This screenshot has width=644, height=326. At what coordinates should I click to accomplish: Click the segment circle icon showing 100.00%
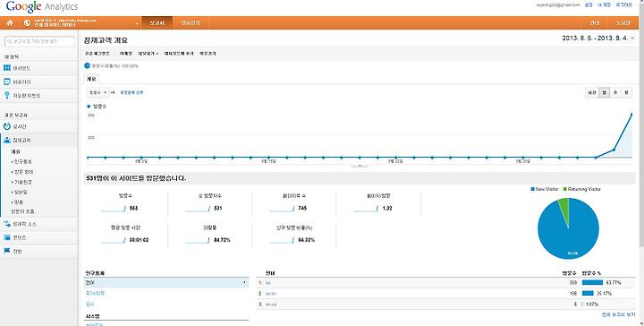click(x=87, y=65)
